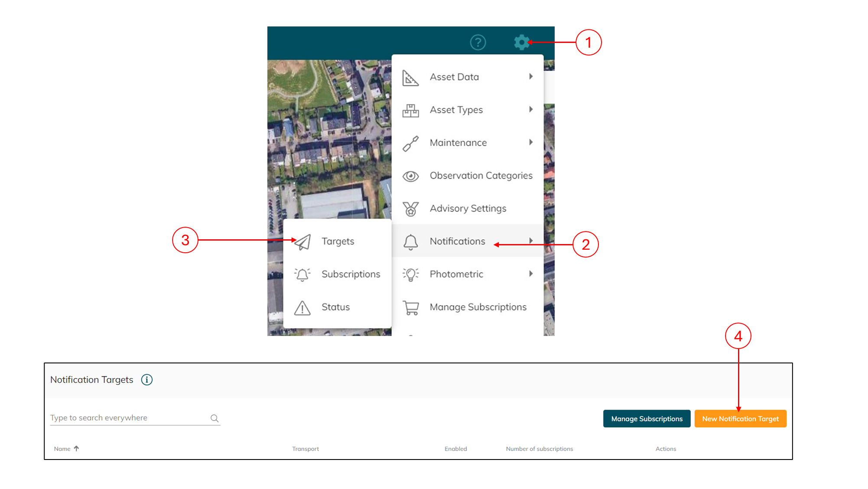Click the Observation Categories eye icon
Viewport: 868px width, 489px height.
[410, 176]
